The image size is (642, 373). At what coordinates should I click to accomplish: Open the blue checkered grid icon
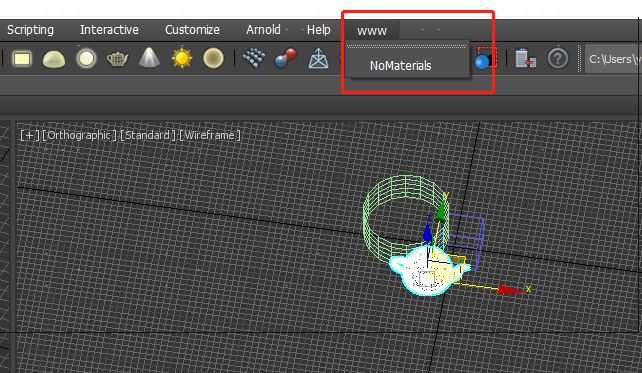pos(254,58)
